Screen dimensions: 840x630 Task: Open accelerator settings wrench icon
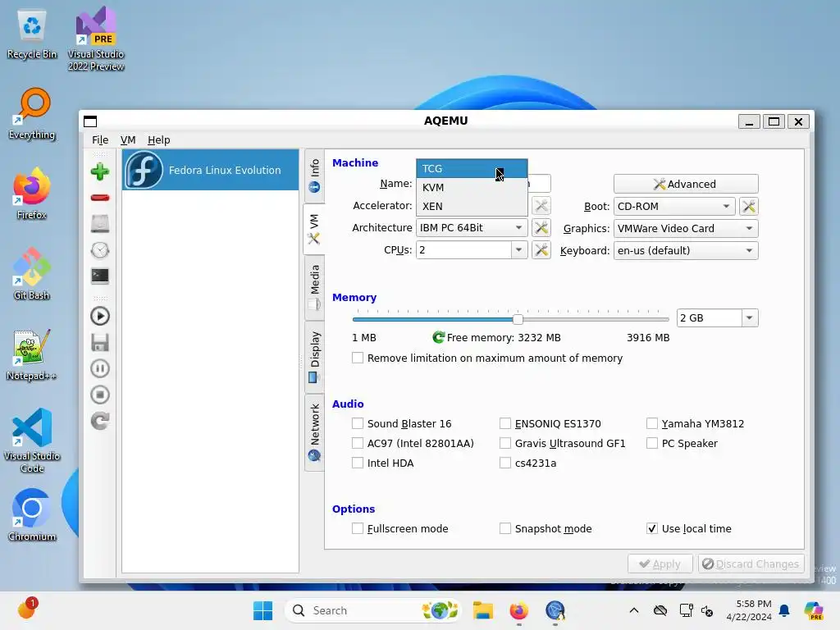(x=541, y=206)
